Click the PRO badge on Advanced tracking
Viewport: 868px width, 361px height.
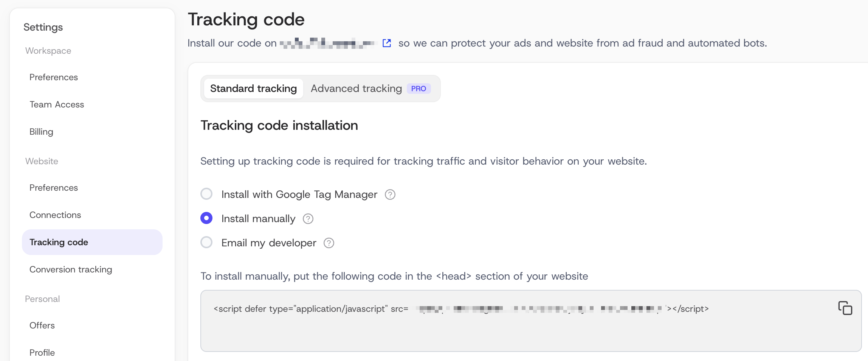[418, 89]
